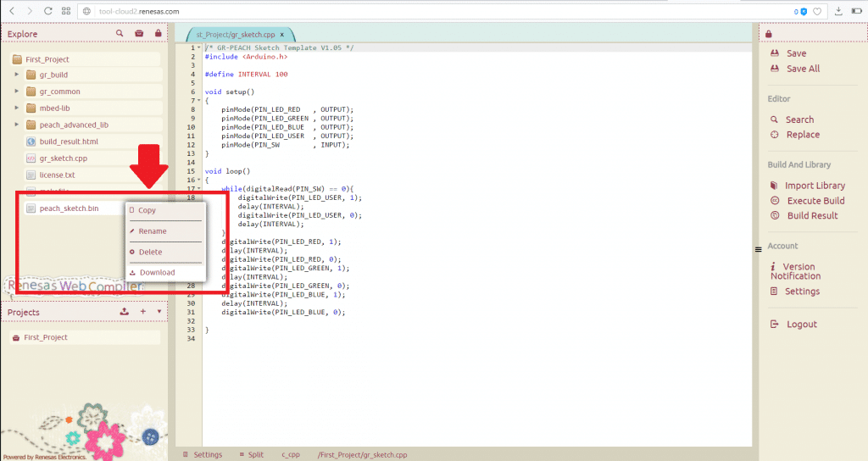Select Rename in the context menu
Image resolution: width=868 pixels, height=461 pixels.
152,231
